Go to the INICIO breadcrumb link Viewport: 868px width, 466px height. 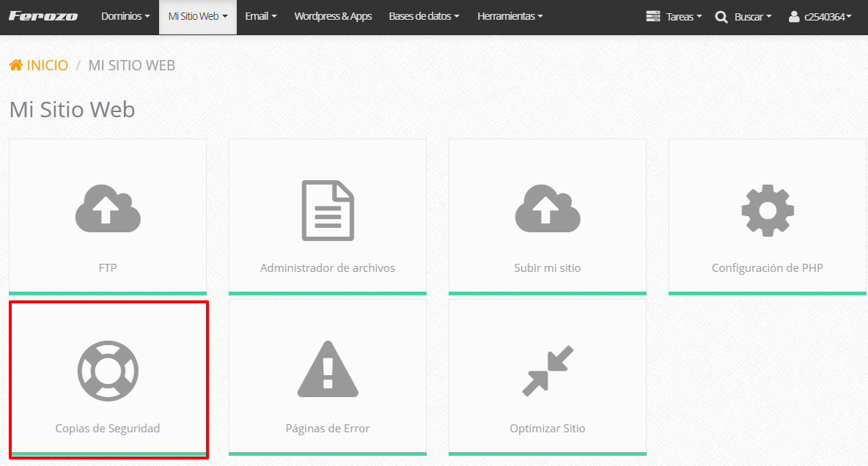pos(47,65)
